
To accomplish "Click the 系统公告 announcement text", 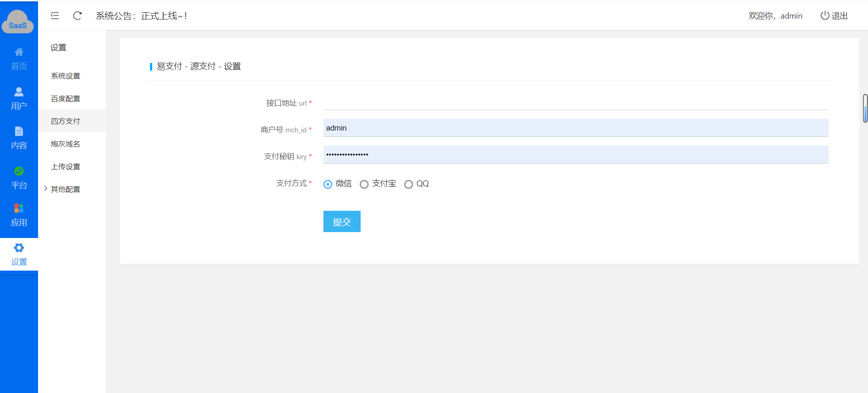I will [141, 16].
